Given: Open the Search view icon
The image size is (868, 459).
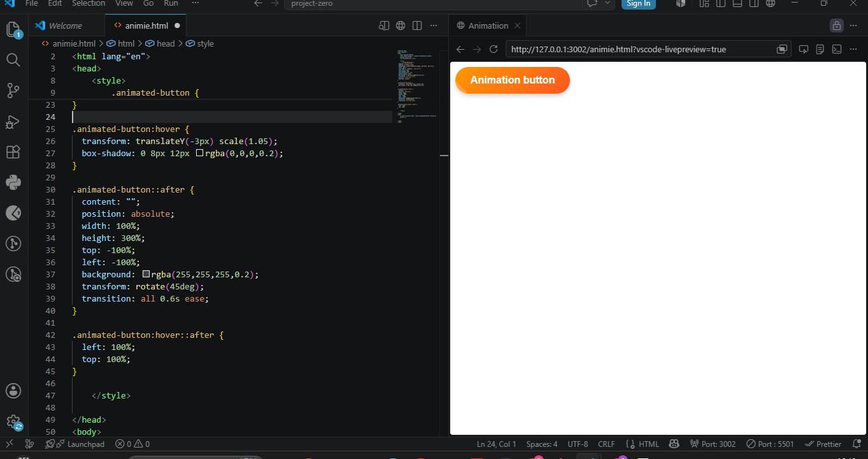Looking at the screenshot, I should pyautogui.click(x=13, y=60).
